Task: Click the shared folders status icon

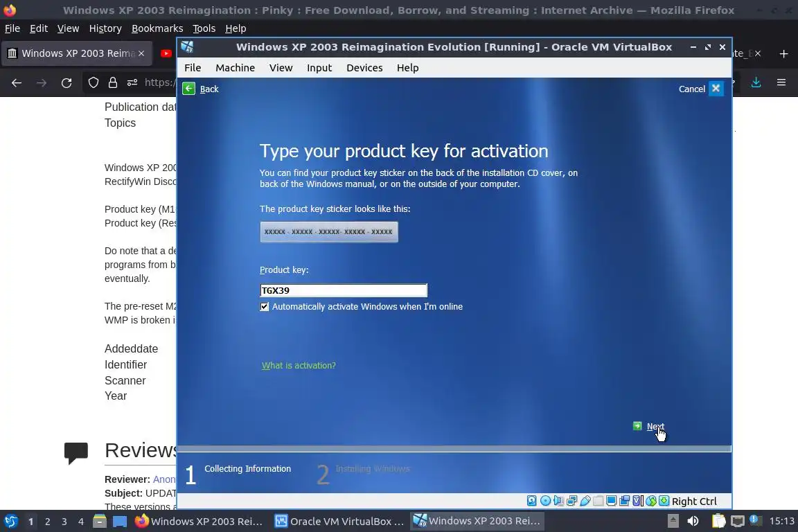Action: point(598,501)
